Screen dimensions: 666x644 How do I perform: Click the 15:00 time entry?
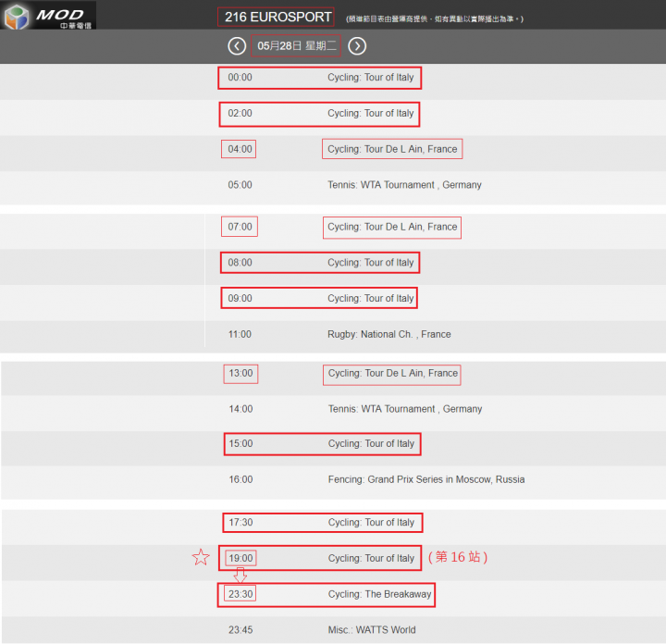pos(240,444)
